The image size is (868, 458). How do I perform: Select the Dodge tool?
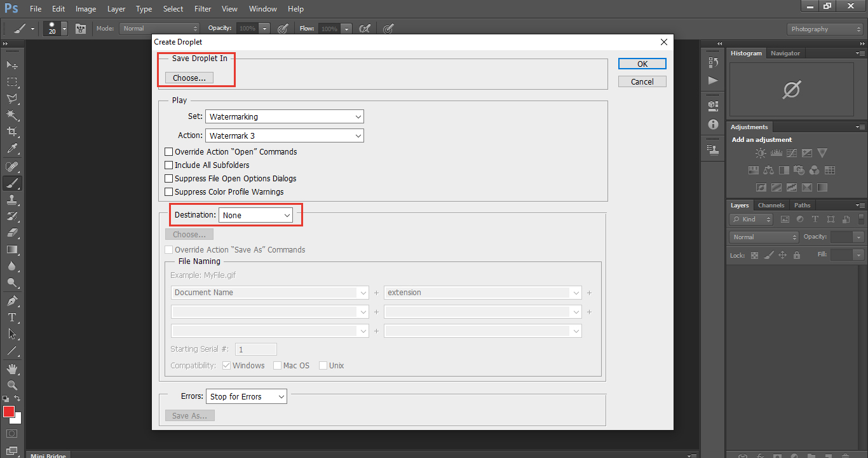[x=12, y=282]
